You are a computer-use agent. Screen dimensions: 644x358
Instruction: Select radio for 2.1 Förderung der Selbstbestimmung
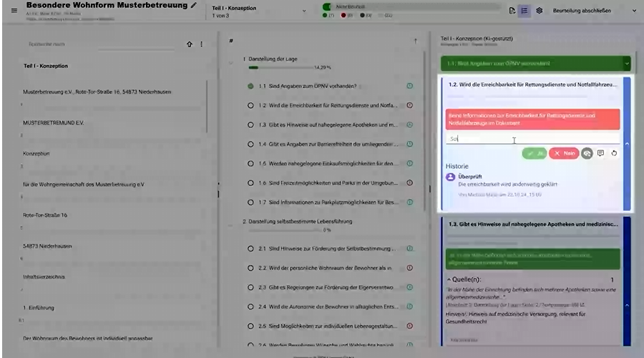click(x=250, y=248)
